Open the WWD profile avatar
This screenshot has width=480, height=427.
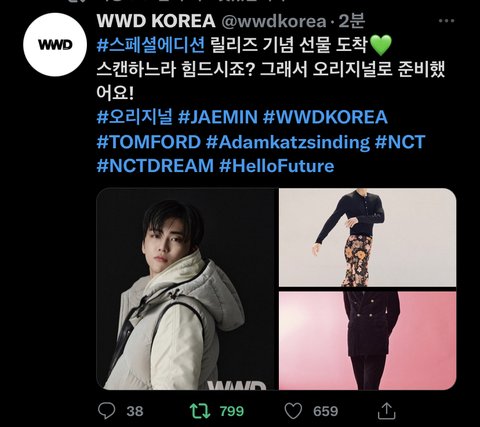point(55,45)
